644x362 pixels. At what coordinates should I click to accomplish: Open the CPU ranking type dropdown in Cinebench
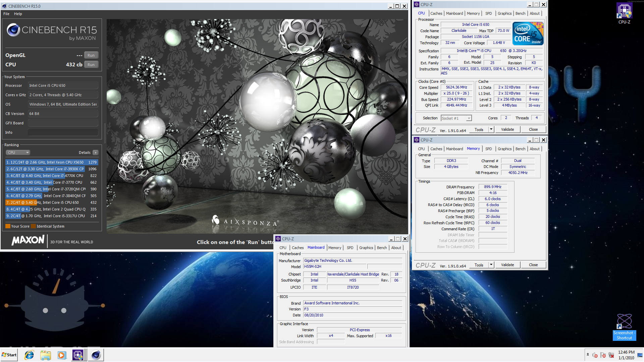(18, 153)
